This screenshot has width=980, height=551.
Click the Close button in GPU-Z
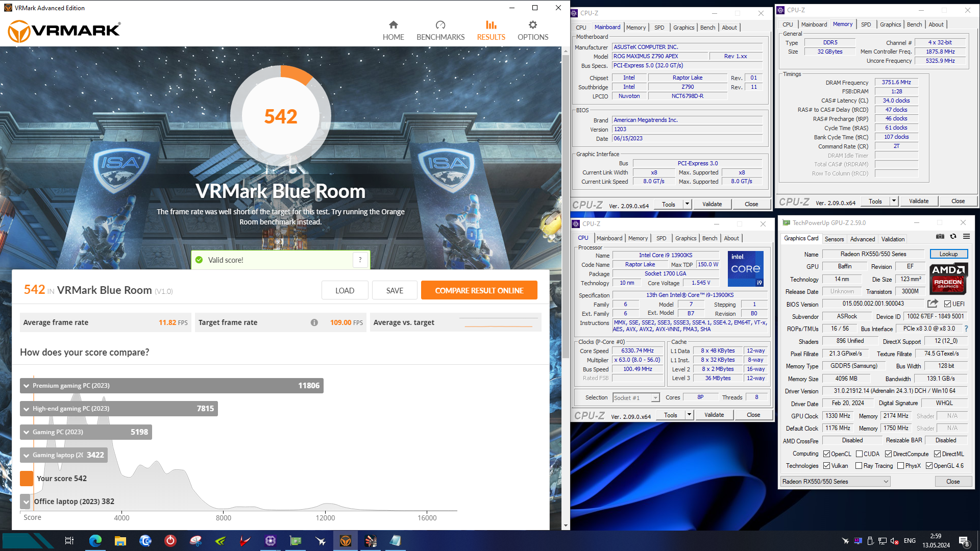[953, 482]
